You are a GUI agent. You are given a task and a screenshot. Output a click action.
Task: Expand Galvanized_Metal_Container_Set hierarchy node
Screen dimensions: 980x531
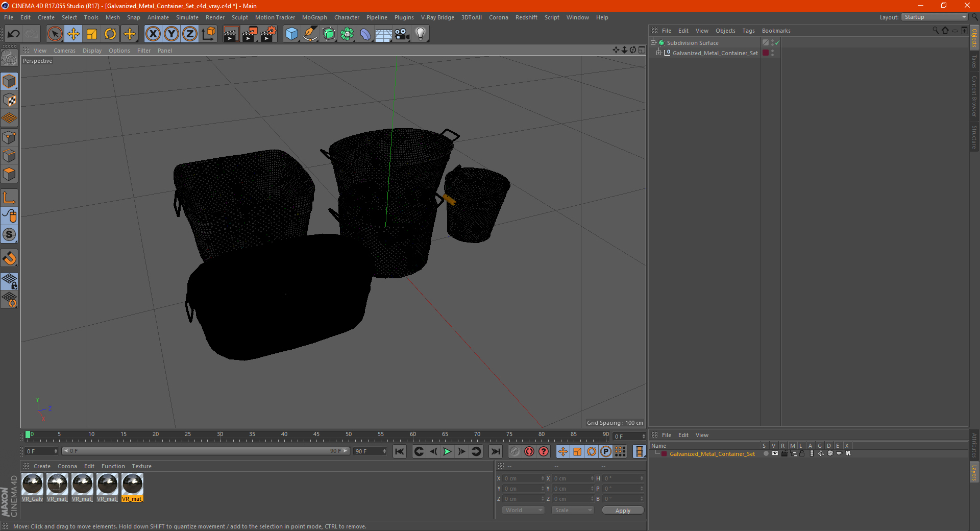(x=659, y=53)
